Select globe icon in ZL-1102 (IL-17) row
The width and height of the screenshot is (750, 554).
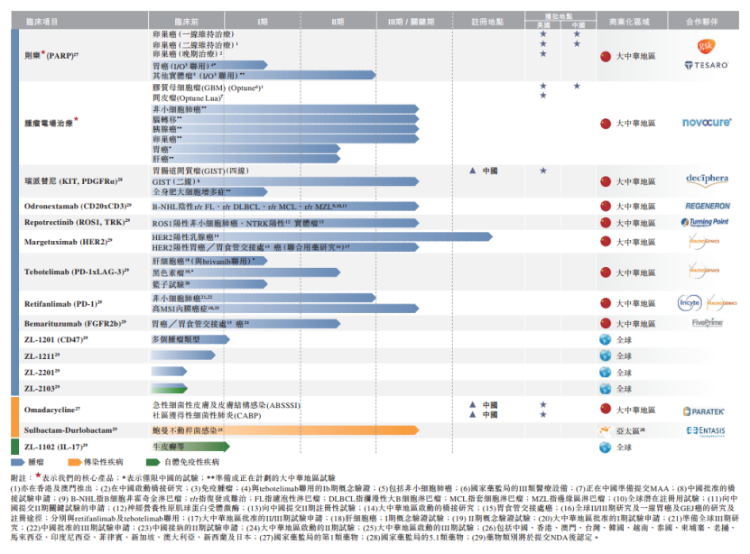[x=606, y=447]
